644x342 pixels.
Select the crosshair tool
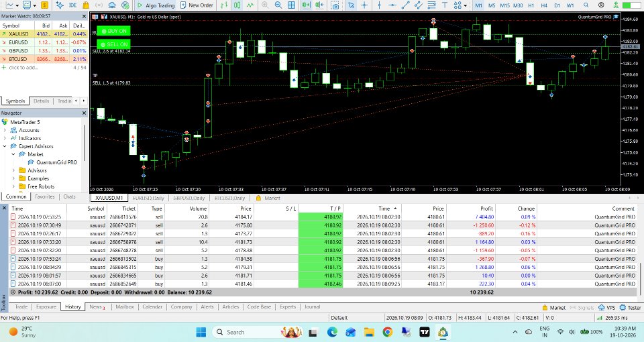click(x=364, y=5)
